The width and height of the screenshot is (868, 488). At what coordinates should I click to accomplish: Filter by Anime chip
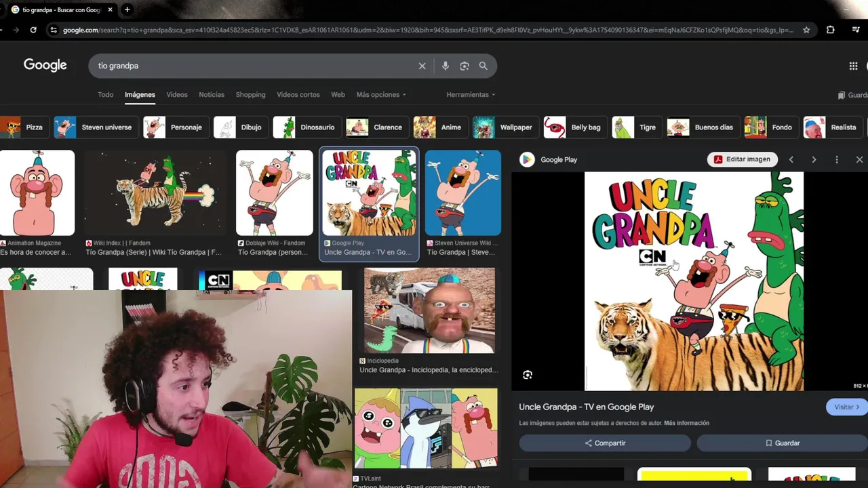(x=441, y=127)
